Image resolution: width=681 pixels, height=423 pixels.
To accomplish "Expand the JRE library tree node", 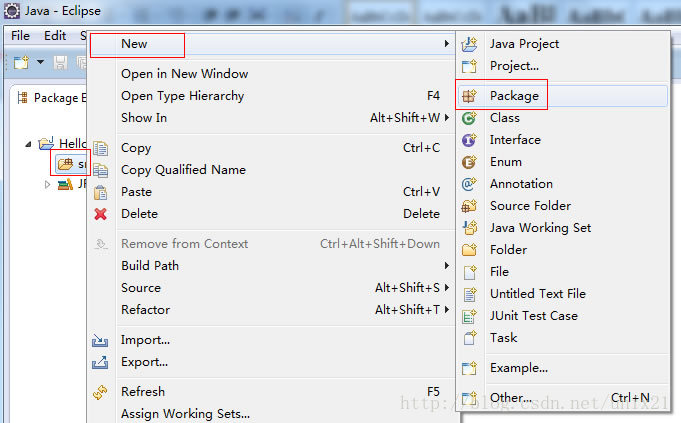I will pyautogui.click(x=47, y=185).
